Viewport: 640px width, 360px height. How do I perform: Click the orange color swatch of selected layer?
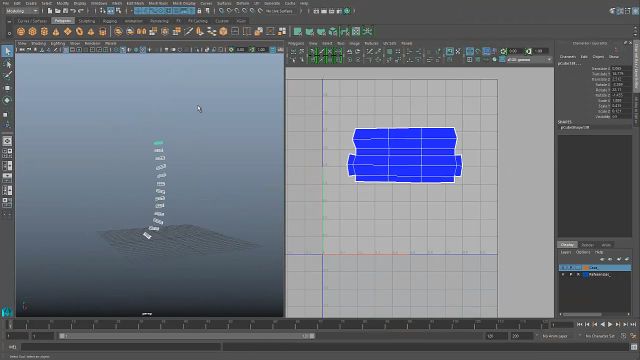[586, 268]
